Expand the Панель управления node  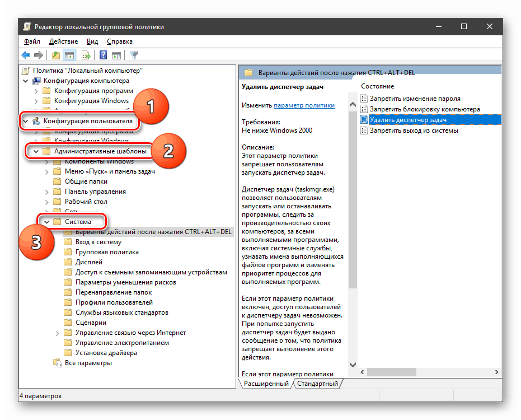coord(47,192)
